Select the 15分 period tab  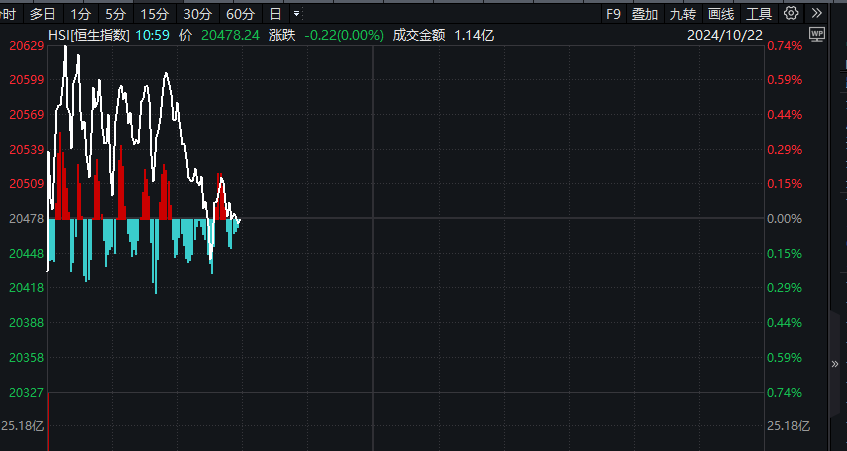pyautogui.click(x=154, y=14)
